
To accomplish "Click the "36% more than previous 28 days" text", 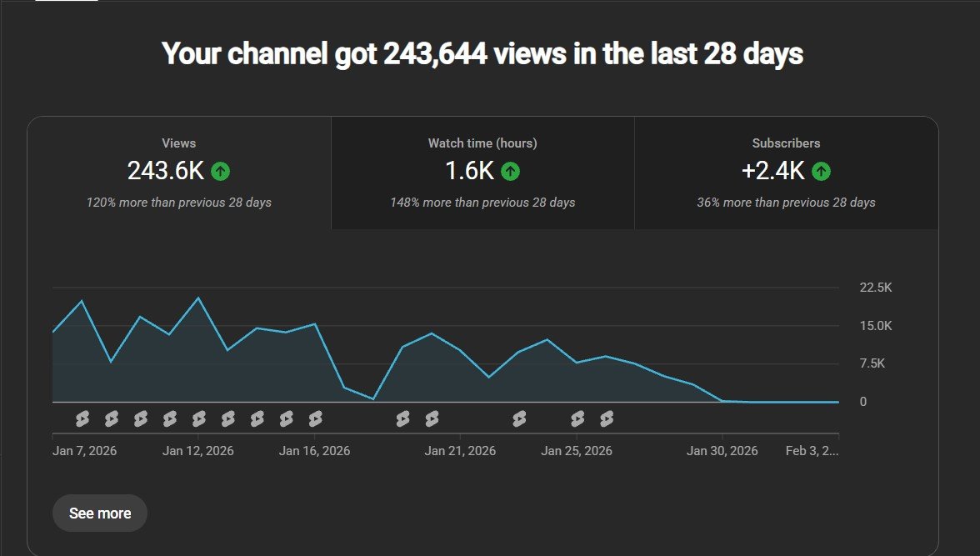I will point(786,203).
